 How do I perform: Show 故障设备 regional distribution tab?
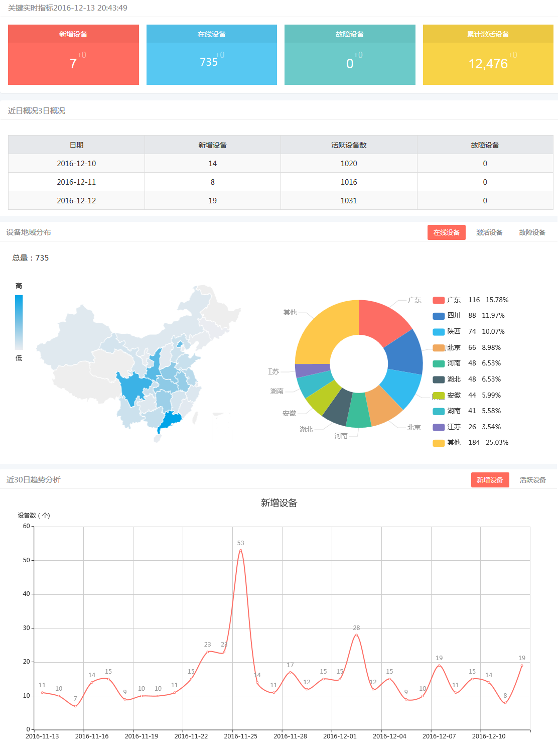(532, 232)
